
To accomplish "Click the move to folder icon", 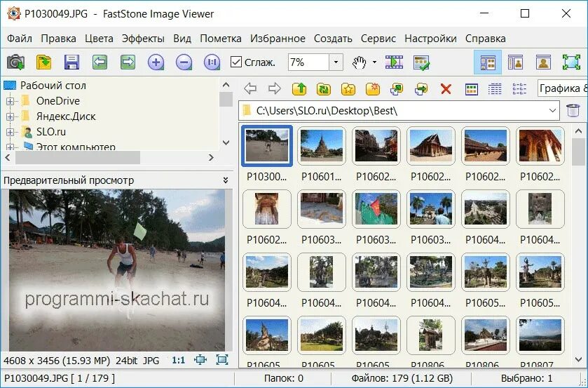I will 421,88.
